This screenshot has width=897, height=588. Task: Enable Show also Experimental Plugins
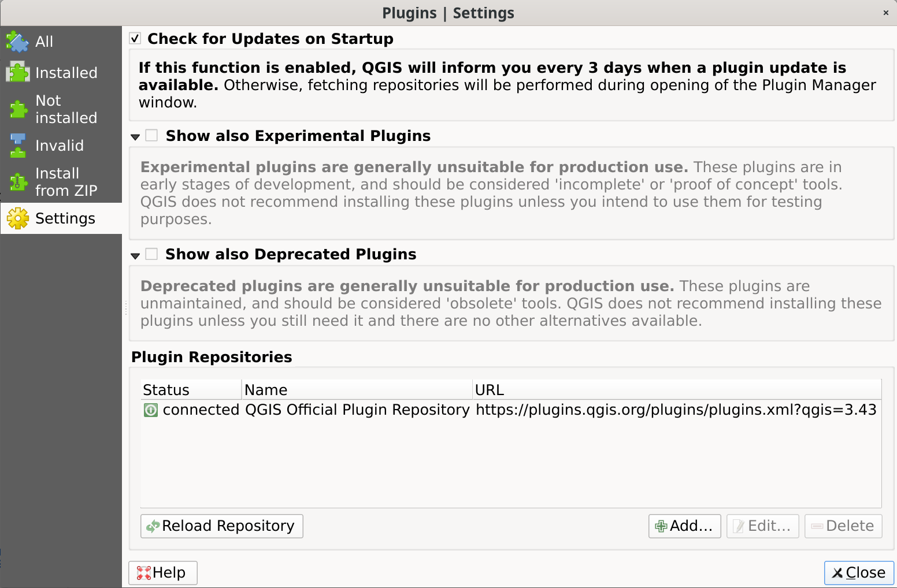(152, 135)
